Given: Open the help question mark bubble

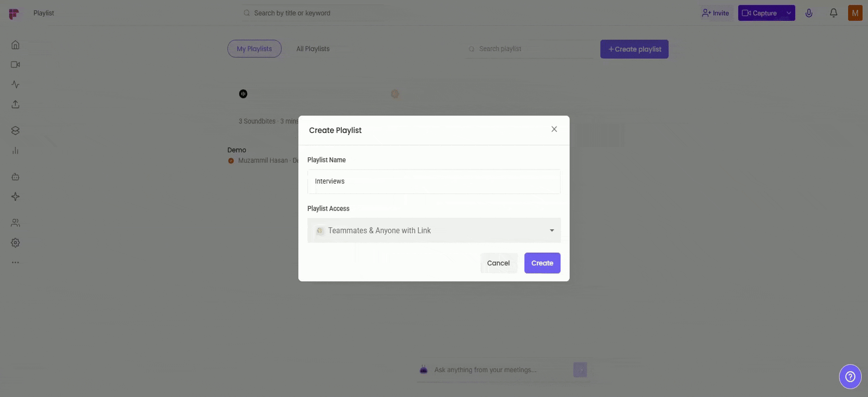Looking at the screenshot, I should 850,376.
